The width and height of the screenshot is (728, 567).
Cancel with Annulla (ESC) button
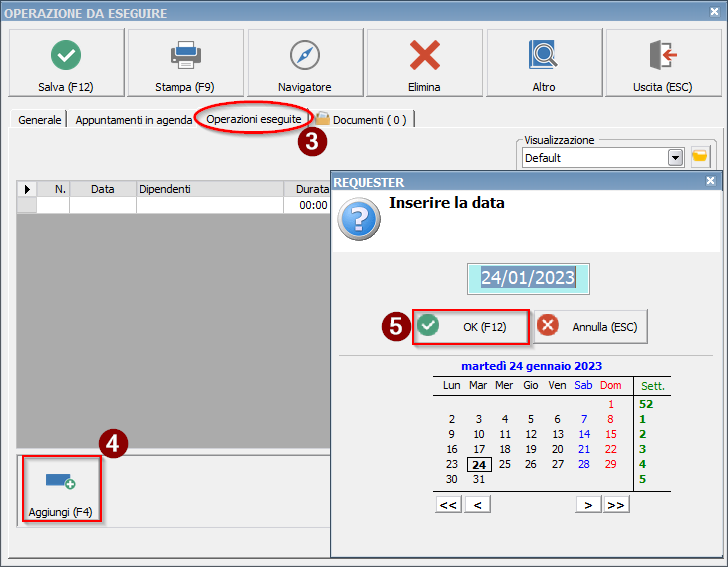click(x=591, y=326)
